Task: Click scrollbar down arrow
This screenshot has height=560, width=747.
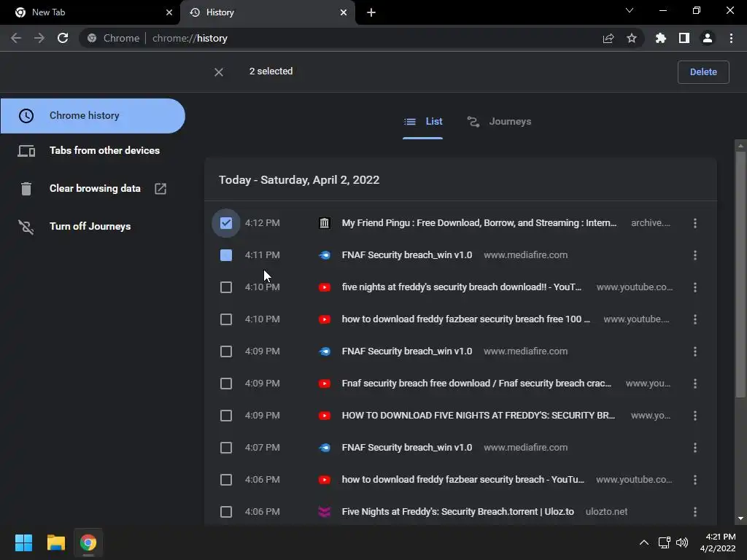Action: (x=740, y=518)
